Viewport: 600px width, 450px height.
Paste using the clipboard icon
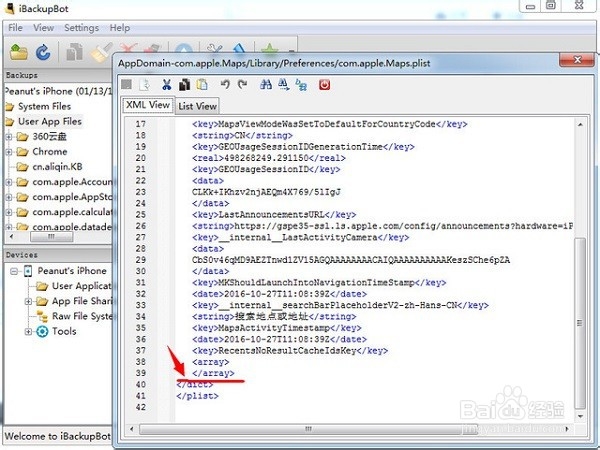tap(202, 85)
